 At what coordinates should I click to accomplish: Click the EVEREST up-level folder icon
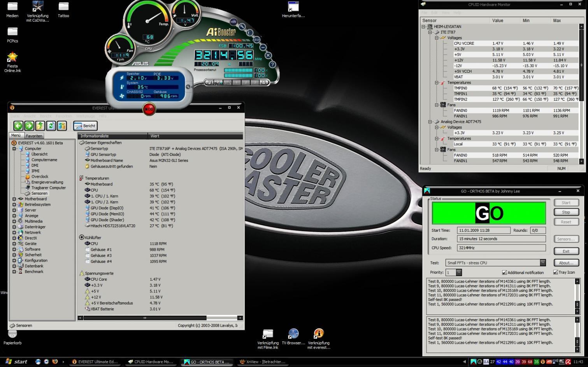40,126
